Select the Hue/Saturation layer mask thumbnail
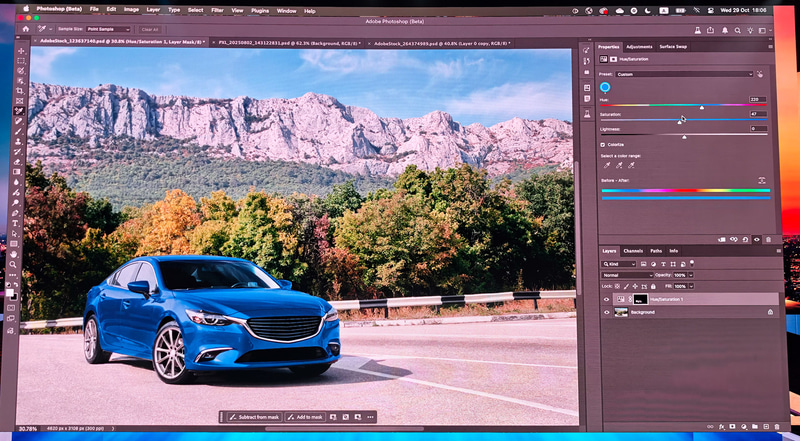This screenshot has height=441, width=800. (x=640, y=300)
